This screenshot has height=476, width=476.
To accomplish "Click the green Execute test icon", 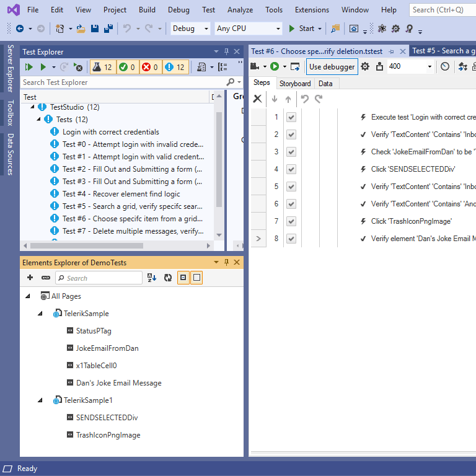I will pyautogui.click(x=275, y=66).
